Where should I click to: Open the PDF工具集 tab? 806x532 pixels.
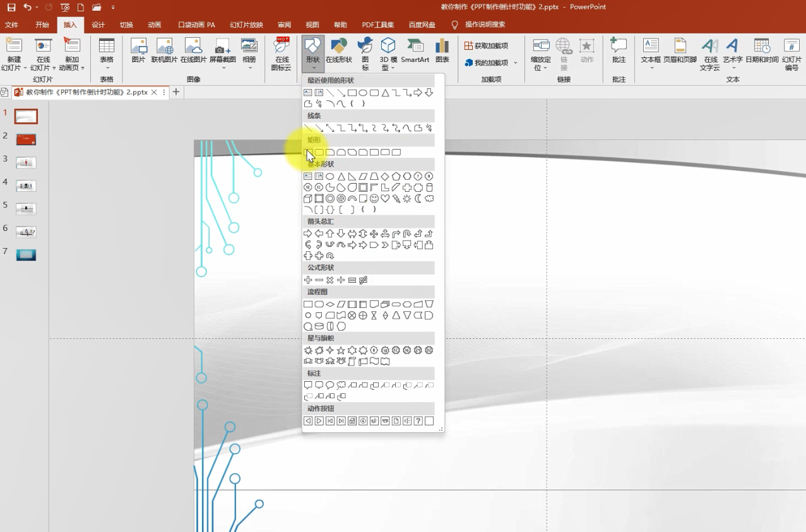pos(378,25)
